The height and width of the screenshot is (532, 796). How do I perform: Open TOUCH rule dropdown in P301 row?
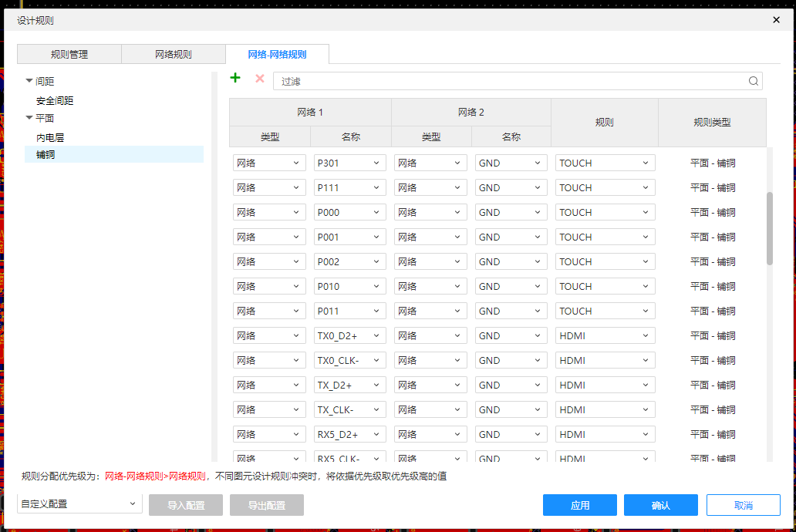click(x=605, y=163)
